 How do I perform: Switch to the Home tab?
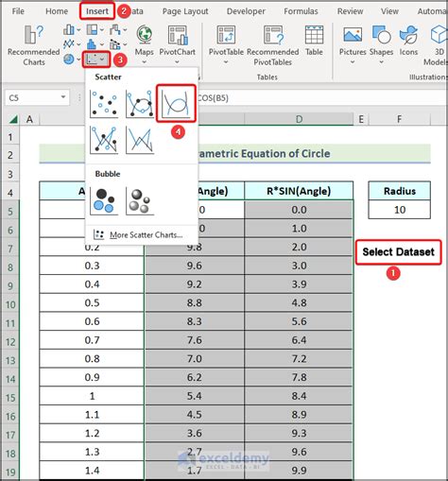pyautogui.click(x=57, y=11)
